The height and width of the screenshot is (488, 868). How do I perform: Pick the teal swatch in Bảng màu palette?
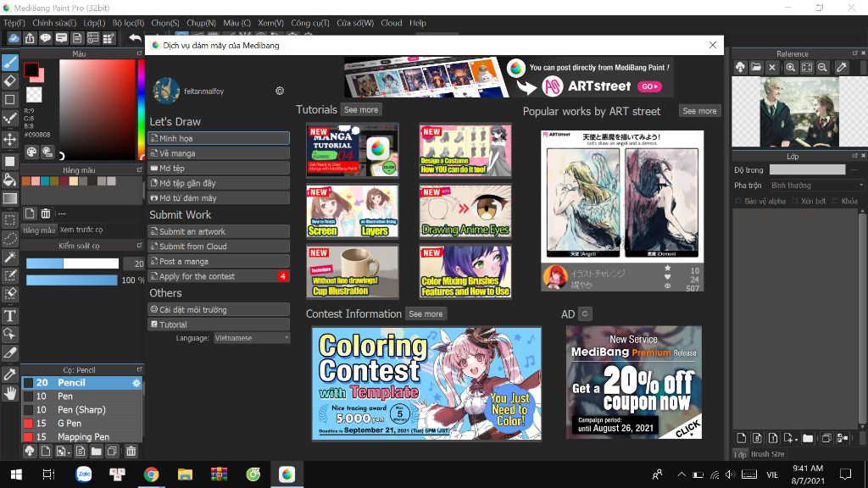click(44, 181)
